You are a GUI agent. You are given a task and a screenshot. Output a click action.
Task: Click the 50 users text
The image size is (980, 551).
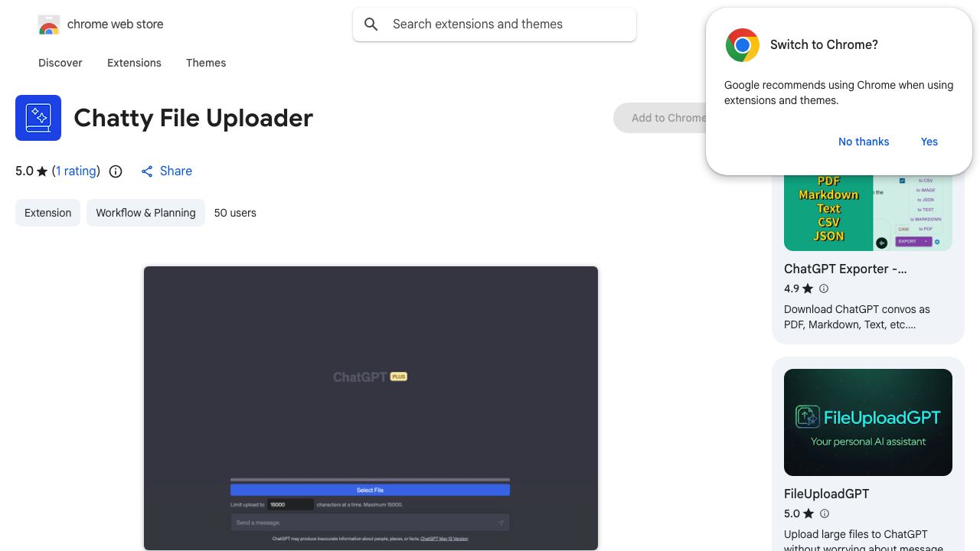point(235,213)
